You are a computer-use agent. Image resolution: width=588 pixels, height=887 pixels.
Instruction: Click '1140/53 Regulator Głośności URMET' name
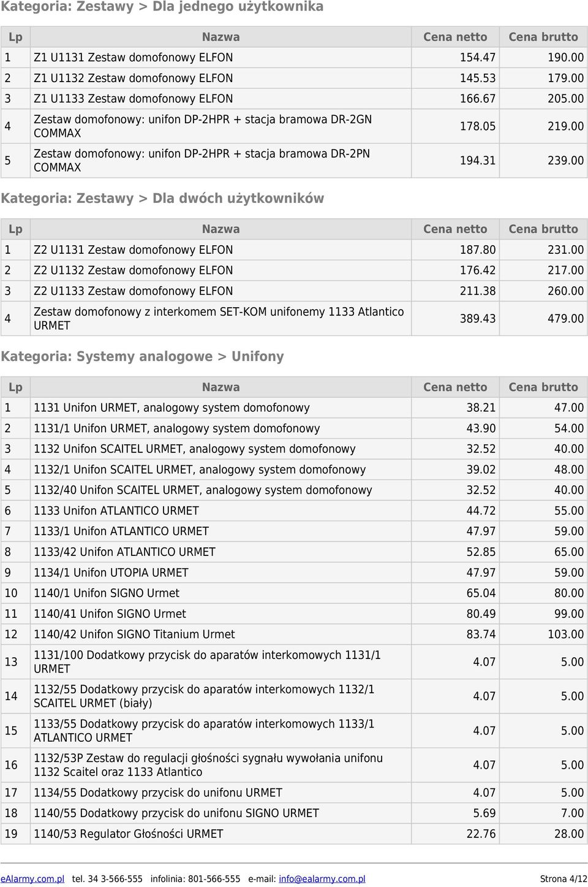tap(129, 834)
